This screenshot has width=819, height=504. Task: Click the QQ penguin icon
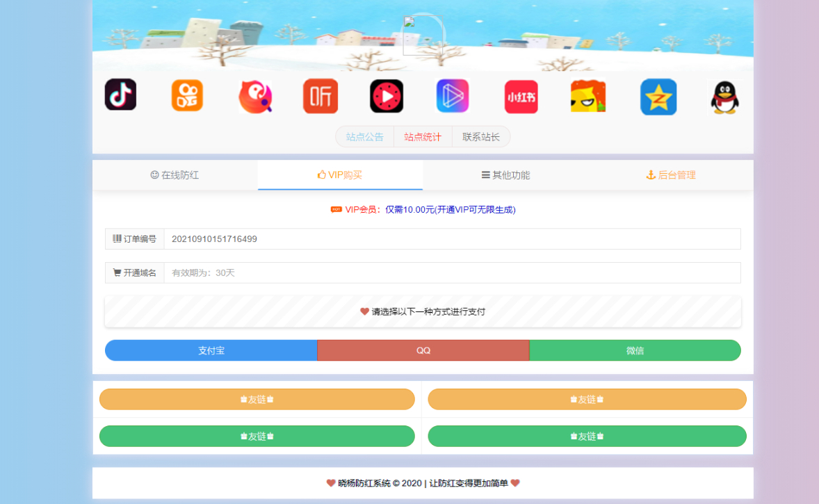point(725,97)
